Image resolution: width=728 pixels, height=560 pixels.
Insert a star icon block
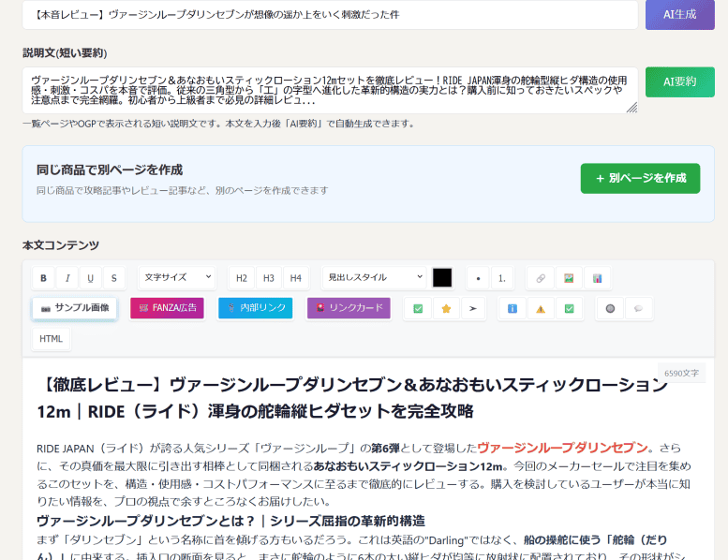pyautogui.click(x=447, y=308)
